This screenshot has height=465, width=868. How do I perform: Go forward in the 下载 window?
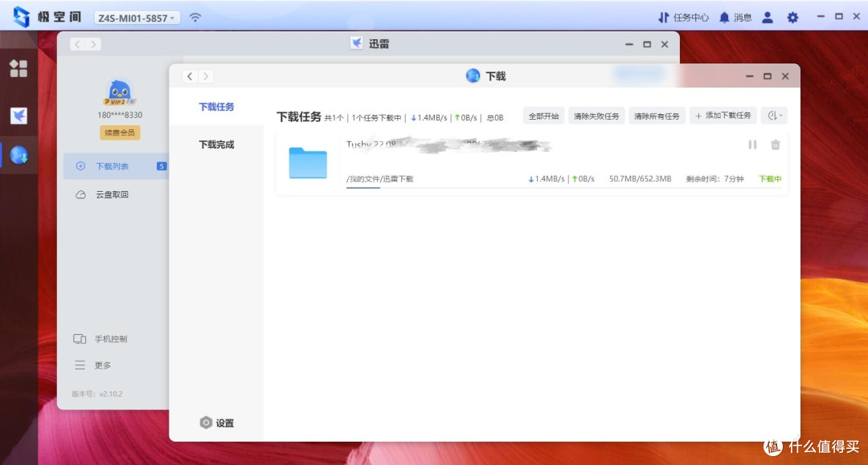coord(206,76)
